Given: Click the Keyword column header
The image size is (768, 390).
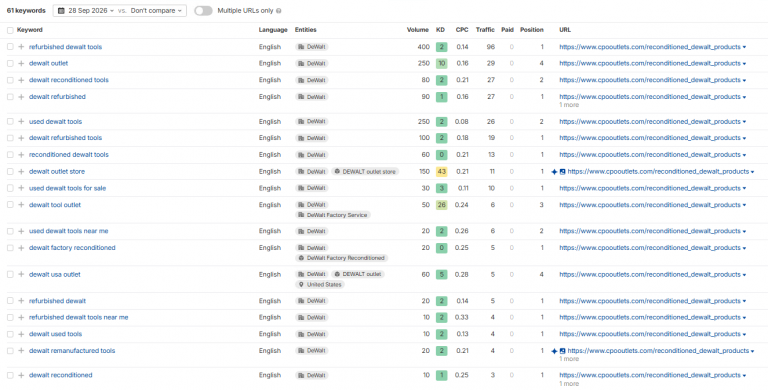Looking at the screenshot, I should pyautogui.click(x=30, y=30).
